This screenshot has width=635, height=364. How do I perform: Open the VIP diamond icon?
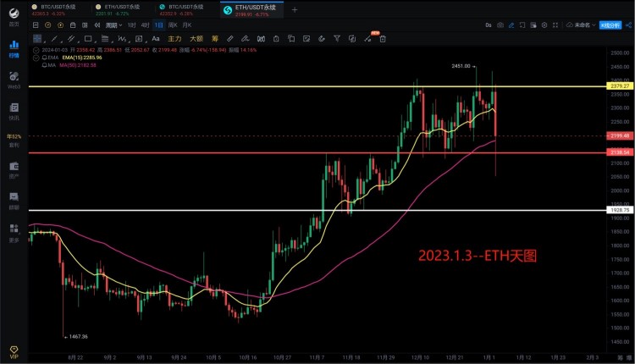[x=14, y=352]
